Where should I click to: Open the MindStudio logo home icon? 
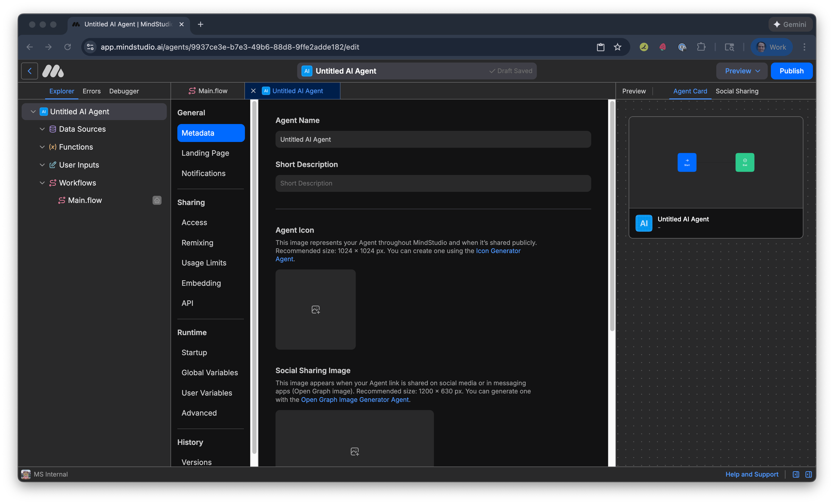[53, 71]
